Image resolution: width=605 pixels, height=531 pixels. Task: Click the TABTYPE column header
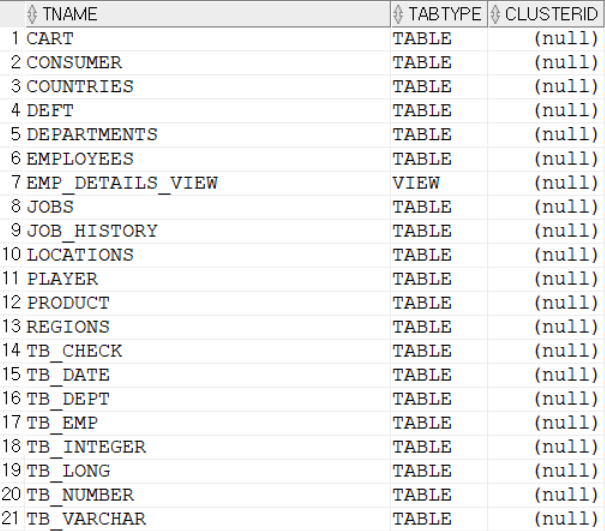pos(439,14)
